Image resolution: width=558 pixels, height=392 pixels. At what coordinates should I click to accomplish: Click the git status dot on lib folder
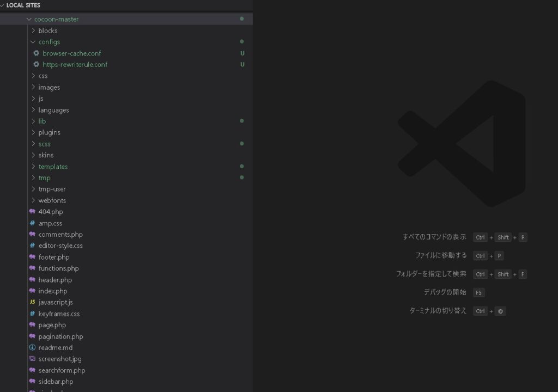[x=241, y=121]
